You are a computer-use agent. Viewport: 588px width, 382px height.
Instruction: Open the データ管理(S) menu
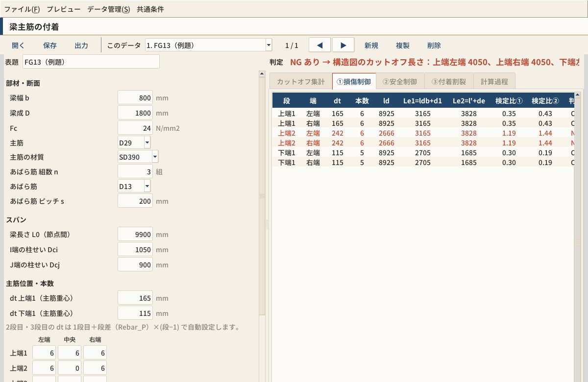tap(109, 9)
